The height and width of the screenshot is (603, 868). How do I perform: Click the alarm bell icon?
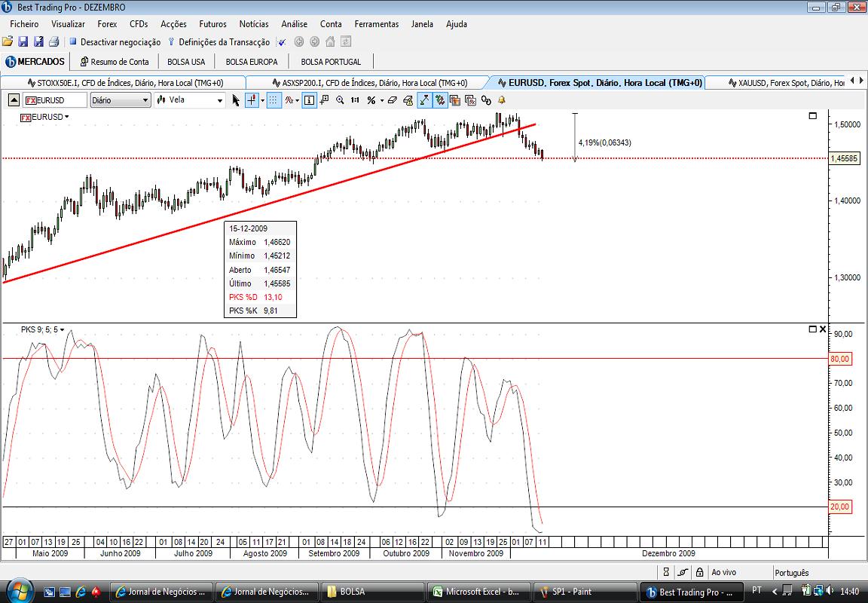(x=502, y=100)
